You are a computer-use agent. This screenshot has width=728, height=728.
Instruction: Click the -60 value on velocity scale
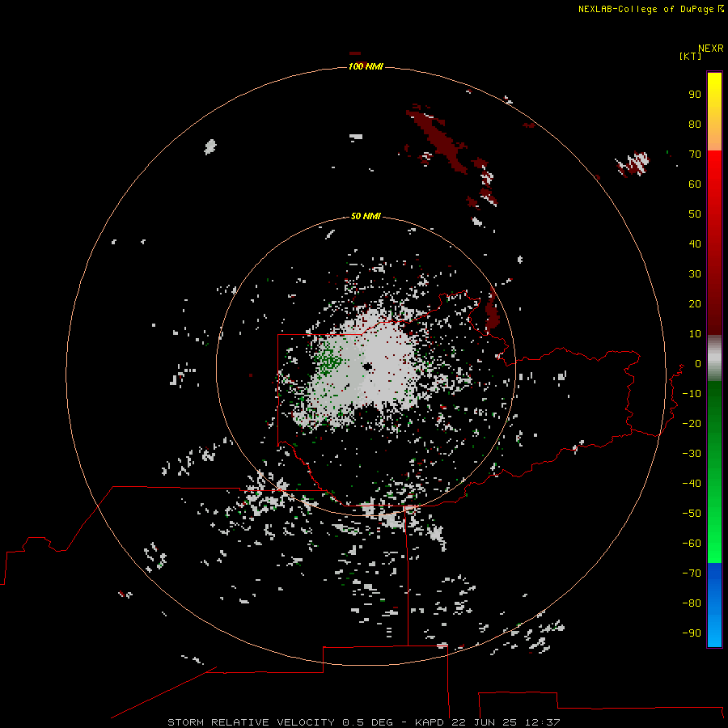point(692,544)
